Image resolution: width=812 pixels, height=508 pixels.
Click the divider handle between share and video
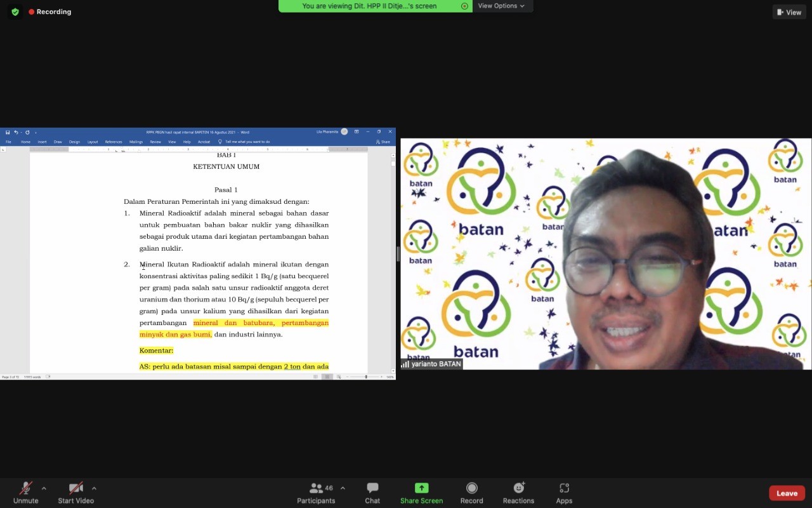click(x=398, y=254)
